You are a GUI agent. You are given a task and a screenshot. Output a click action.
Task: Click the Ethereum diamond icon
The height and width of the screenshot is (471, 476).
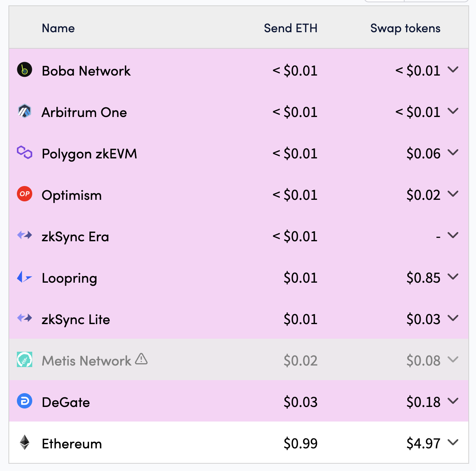coord(25,442)
